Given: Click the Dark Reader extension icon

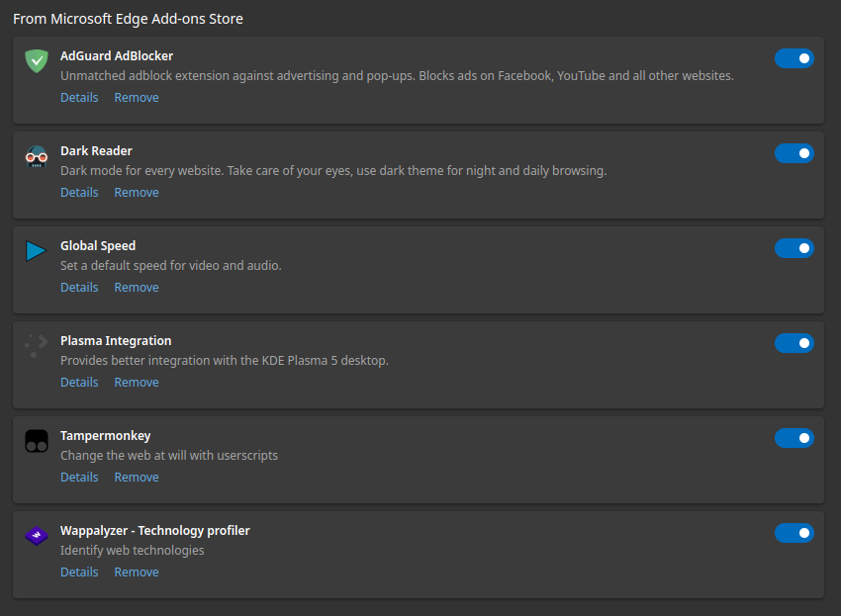Looking at the screenshot, I should pos(37,157).
